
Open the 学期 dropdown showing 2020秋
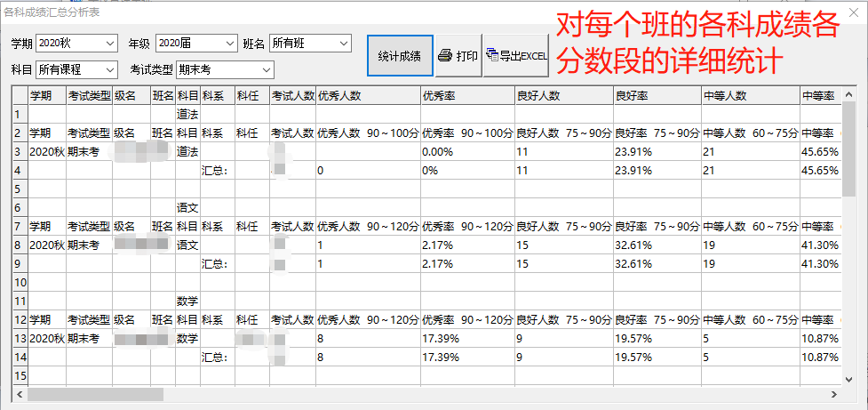coord(76,43)
